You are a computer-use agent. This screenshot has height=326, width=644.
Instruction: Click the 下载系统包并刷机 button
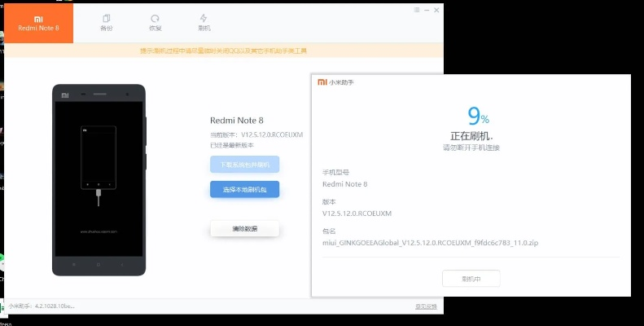(x=245, y=165)
